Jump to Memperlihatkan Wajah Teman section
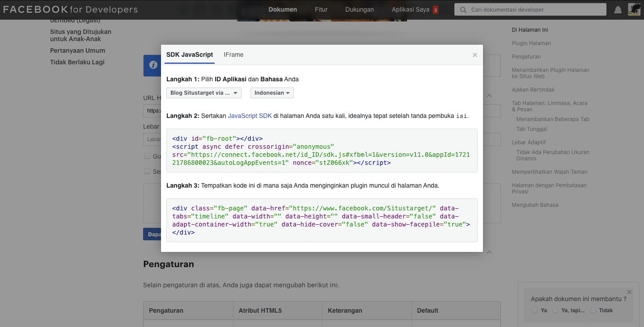This screenshot has width=644, height=327. tap(550, 172)
